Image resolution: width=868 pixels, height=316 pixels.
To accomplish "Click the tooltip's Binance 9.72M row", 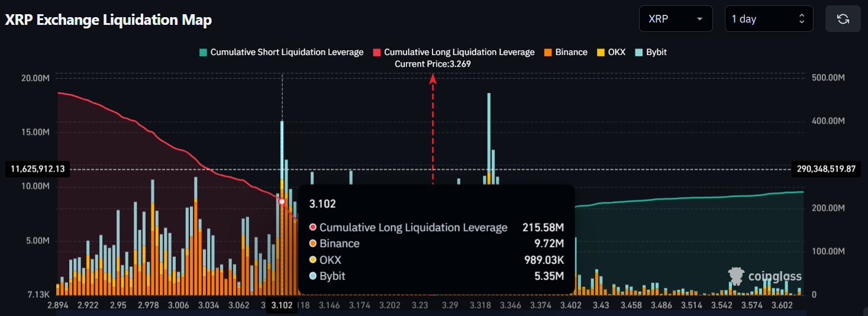I will (436, 243).
